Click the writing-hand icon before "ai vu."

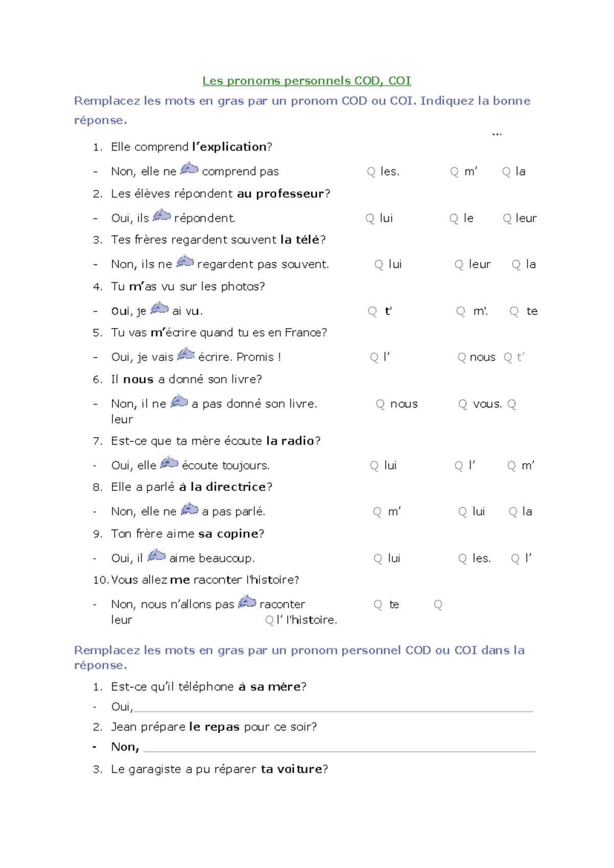coord(159,308)
